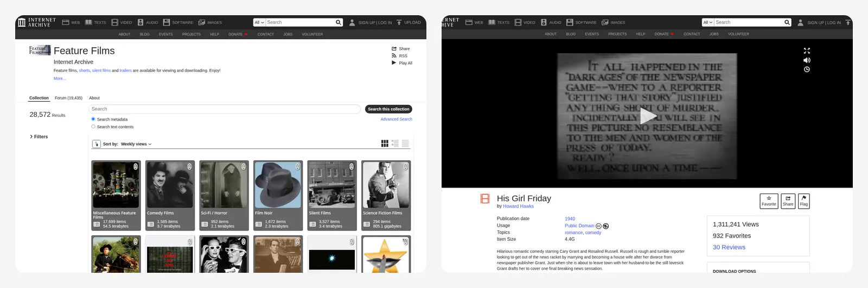
Task: Click Share button under His Girl Friday player
Action: pyautogui.click(x=788, y=201)
